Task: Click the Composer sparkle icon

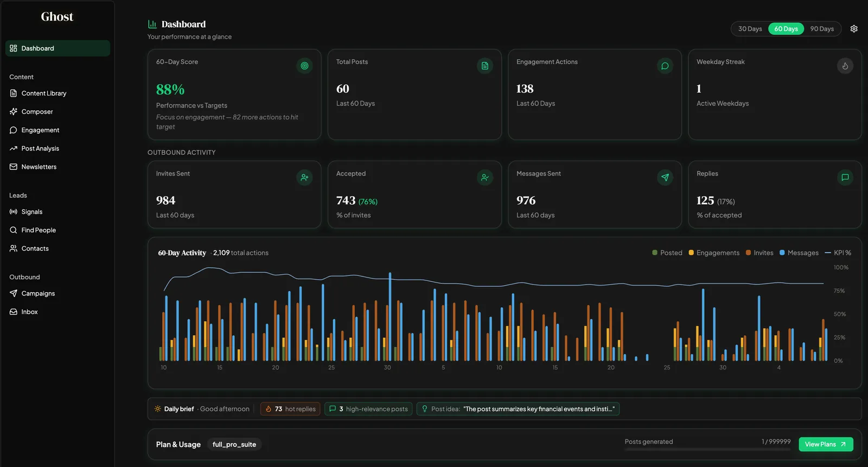Action: point(14,112)
